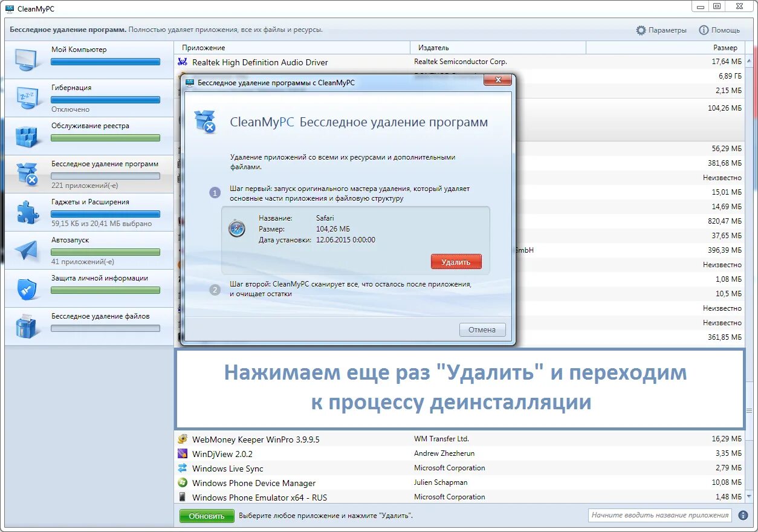Select the Realtek High Definition Audio Driver row
Image resolution: width=758 pixels, height=532 pixels.
(x=459, y=62)
